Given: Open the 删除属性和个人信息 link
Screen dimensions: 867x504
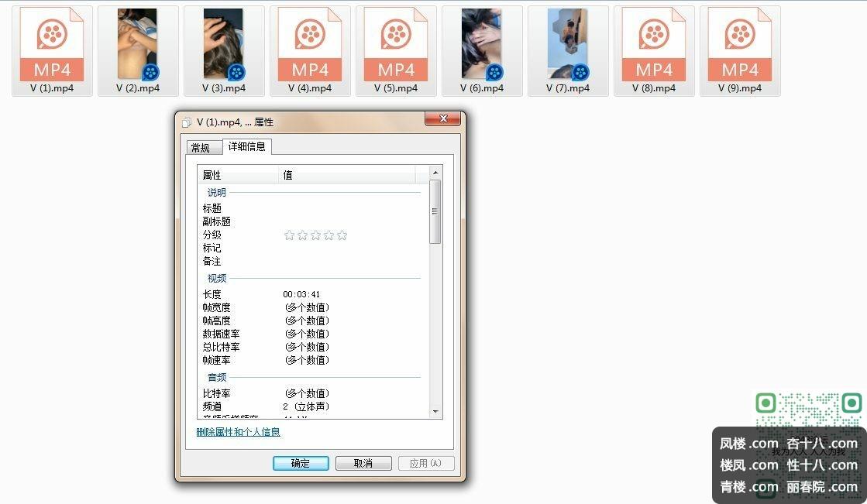Looking at the screenshot, I should tap(239, 431).
